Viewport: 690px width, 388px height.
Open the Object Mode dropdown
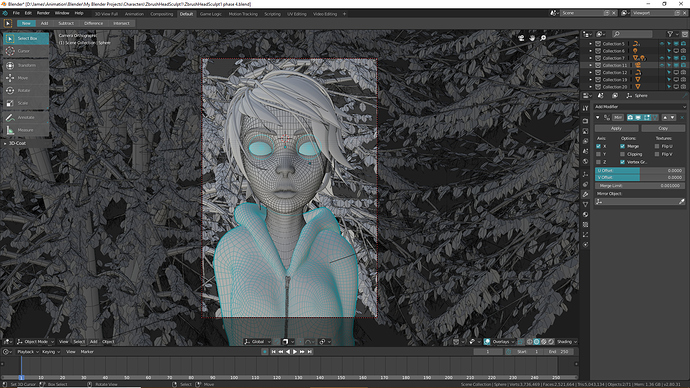(35, 342)
